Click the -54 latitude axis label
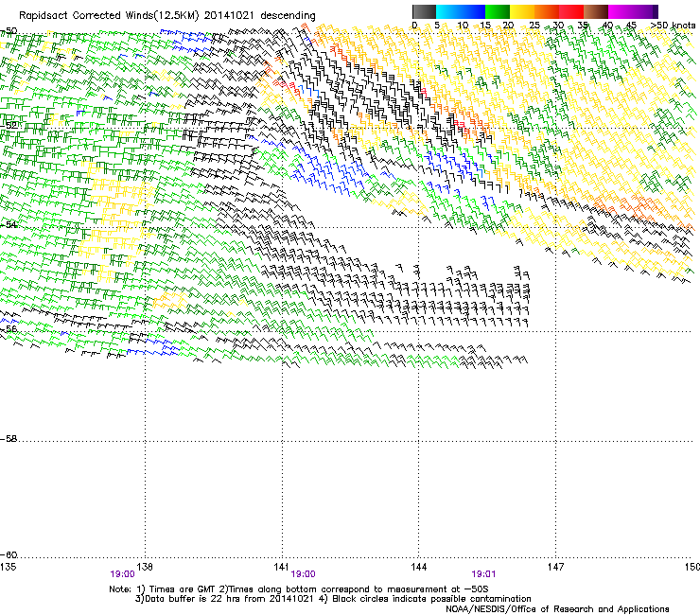The width and height of the screenshot is (700, 615). click(x=9, y=224)
